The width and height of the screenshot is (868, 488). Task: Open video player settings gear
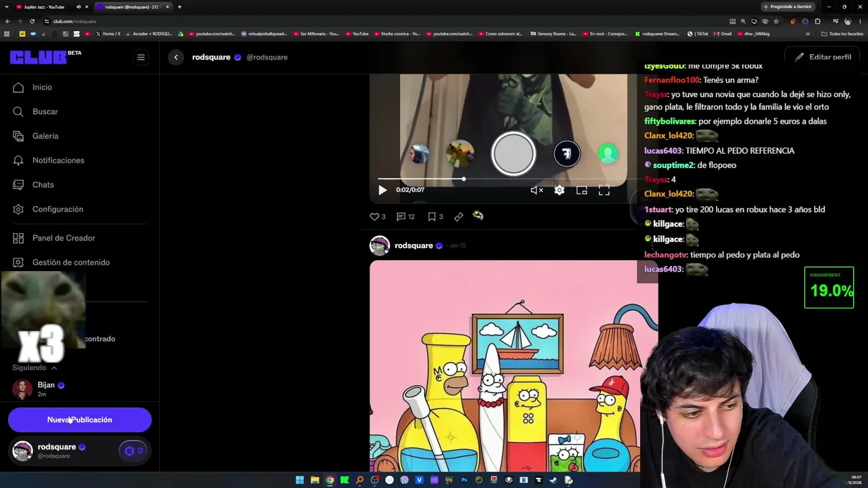click(x=559, y=190)
